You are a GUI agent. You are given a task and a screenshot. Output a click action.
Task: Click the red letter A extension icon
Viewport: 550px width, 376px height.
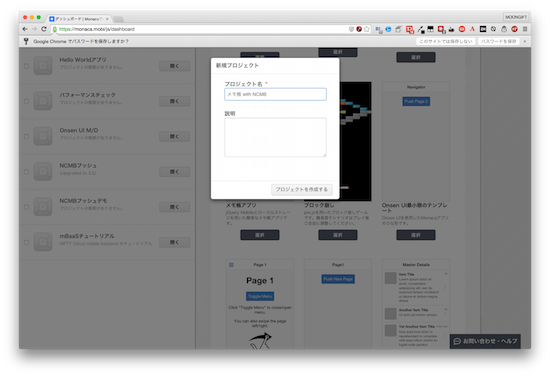472,29
